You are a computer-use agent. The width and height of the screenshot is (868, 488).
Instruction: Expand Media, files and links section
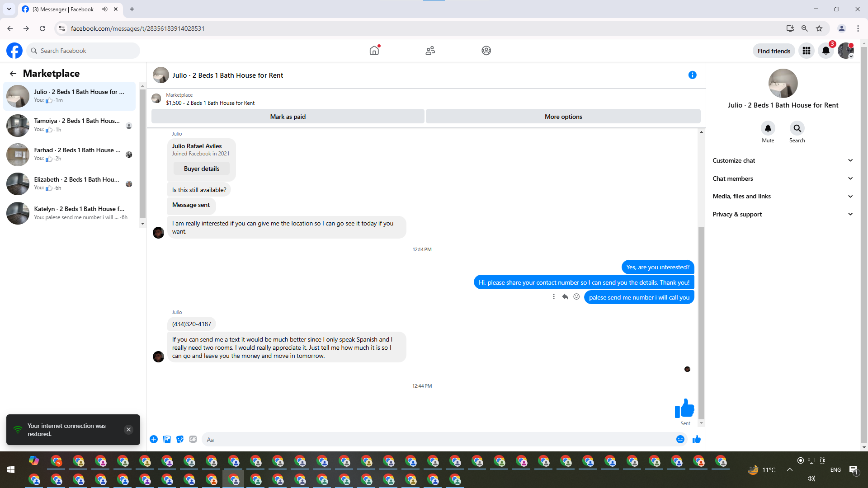coord(783,196)
